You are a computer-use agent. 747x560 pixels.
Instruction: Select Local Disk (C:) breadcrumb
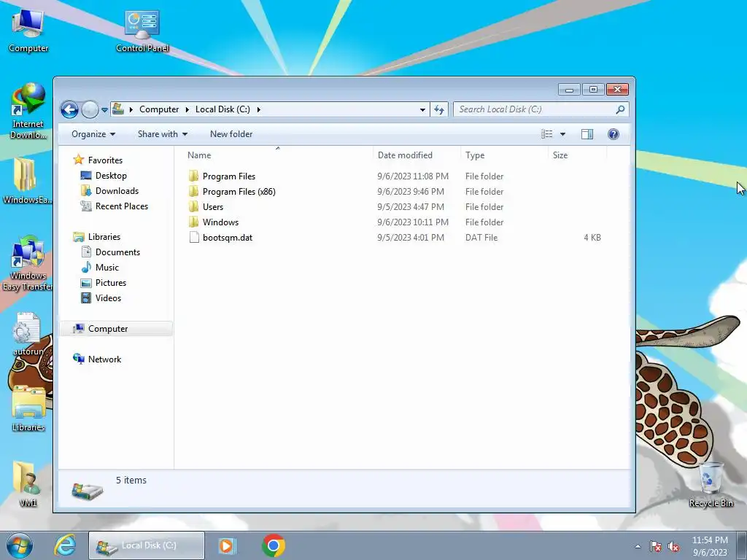[222, 109]
